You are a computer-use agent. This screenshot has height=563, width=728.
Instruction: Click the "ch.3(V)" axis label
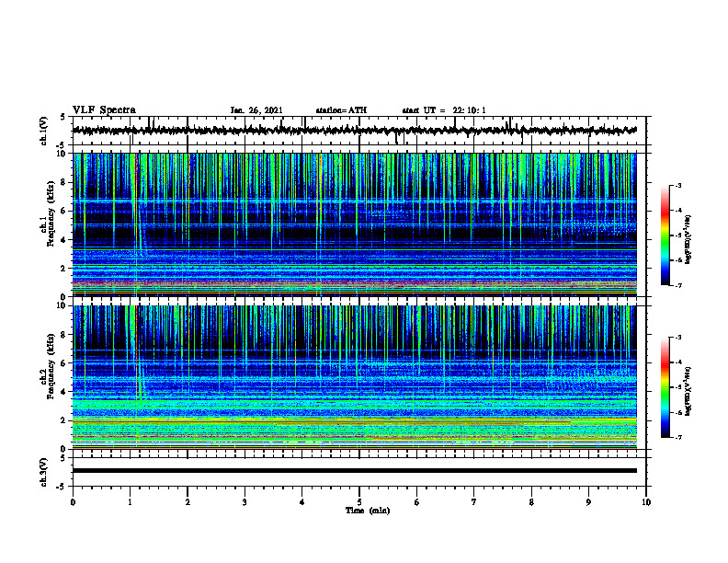click(x=44, y=472)
